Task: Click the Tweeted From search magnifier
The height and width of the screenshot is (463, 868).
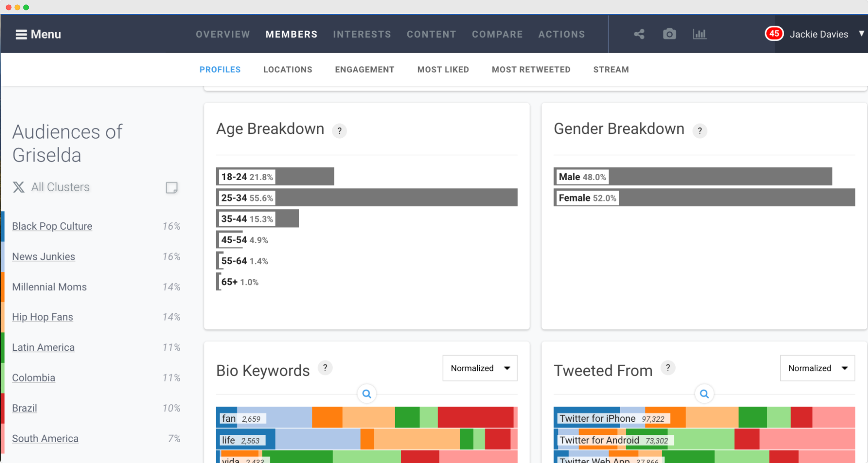Action: (704, 394)
